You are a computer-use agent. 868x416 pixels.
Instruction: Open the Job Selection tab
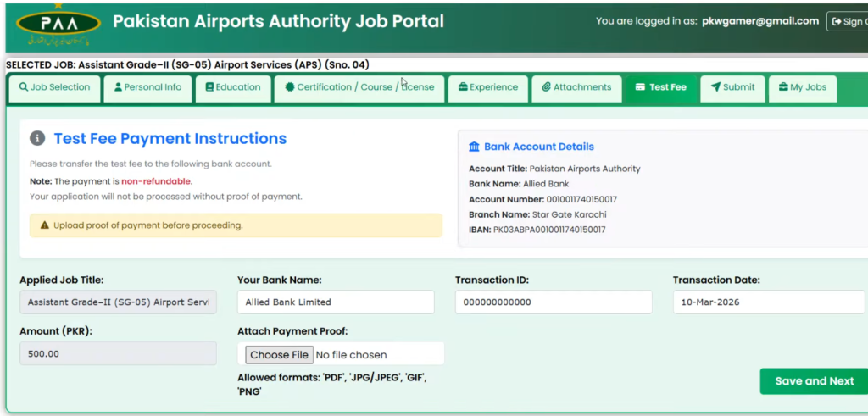[54, 87]
